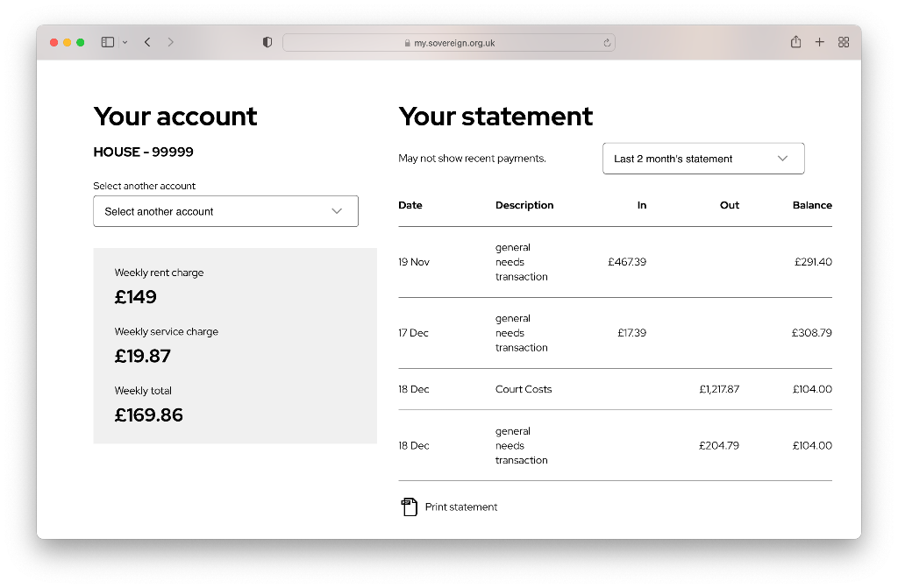The image size is (898, 588).
Task: Go forward to the next page
Action: point(170,41)
